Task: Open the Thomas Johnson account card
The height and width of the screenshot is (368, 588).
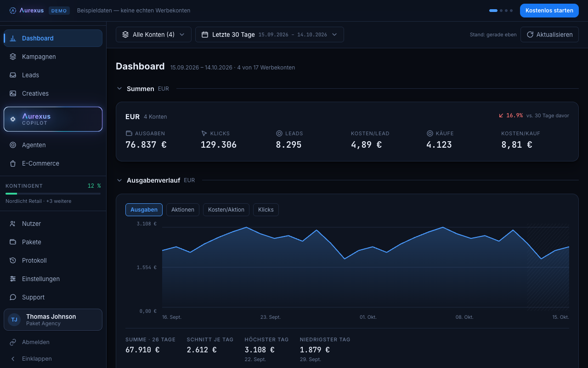Action: point(53,320)
